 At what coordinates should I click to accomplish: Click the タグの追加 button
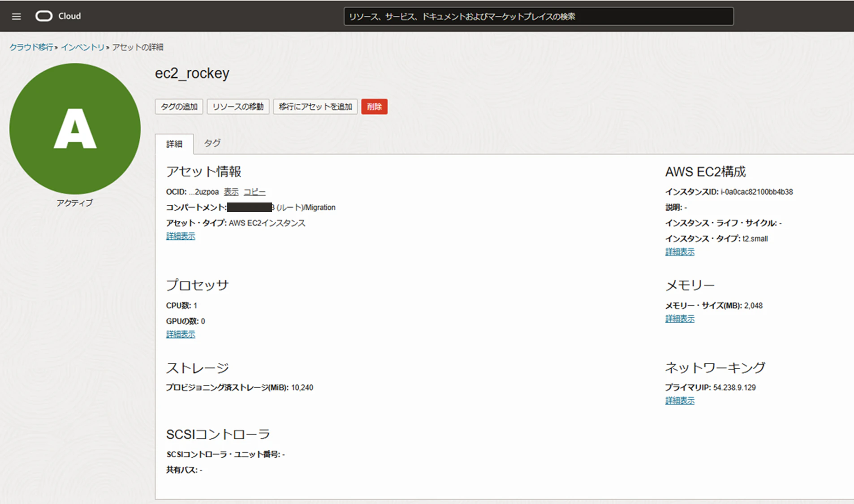179,107
